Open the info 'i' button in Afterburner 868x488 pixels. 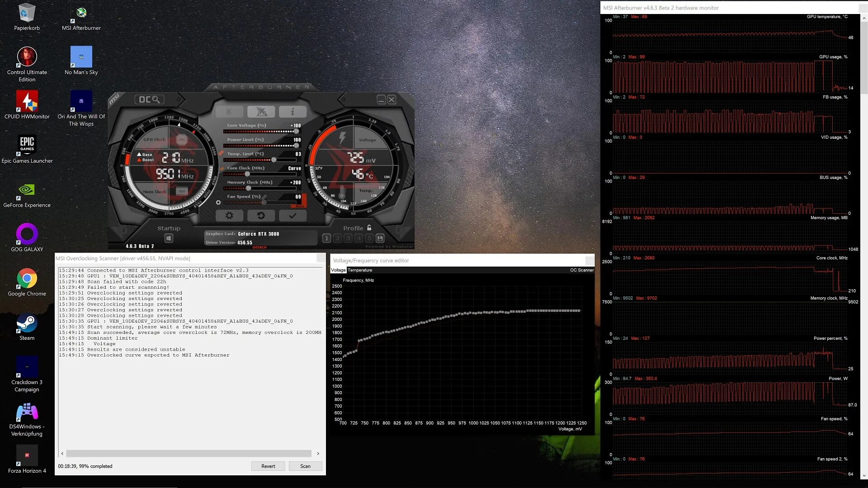292,112
